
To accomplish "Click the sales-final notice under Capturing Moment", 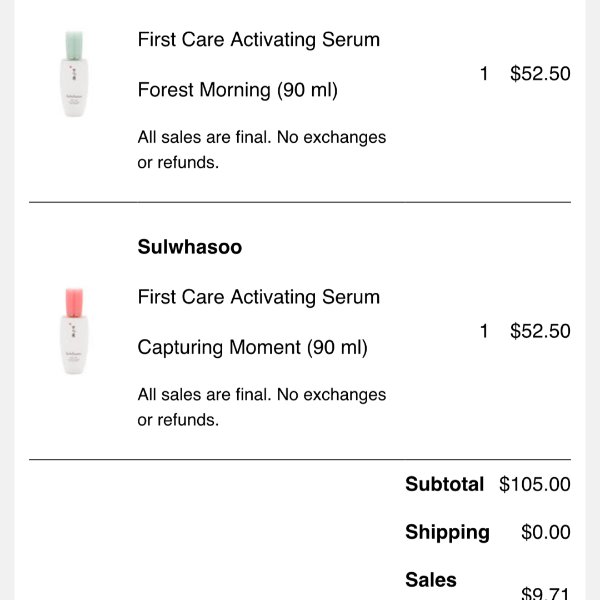I will click(x=262, y=407).
